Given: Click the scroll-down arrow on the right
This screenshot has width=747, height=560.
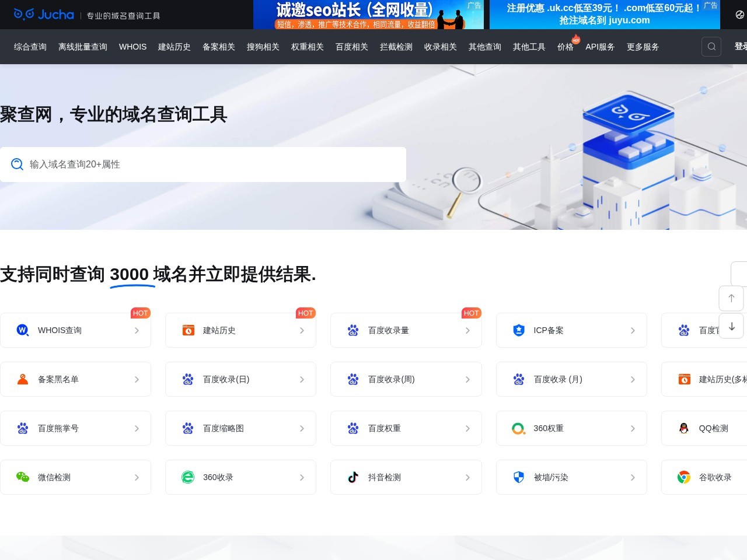Looking at the screenshot, I should coord(731,326).
